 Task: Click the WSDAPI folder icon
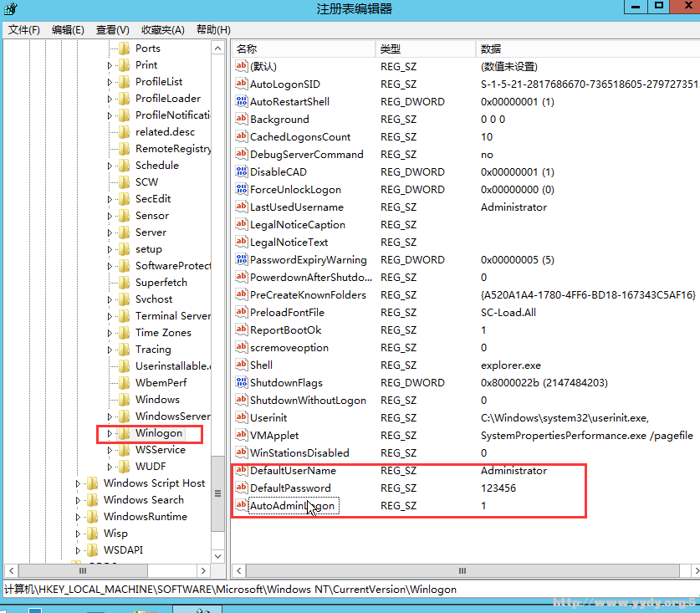[x=92, y=549]
